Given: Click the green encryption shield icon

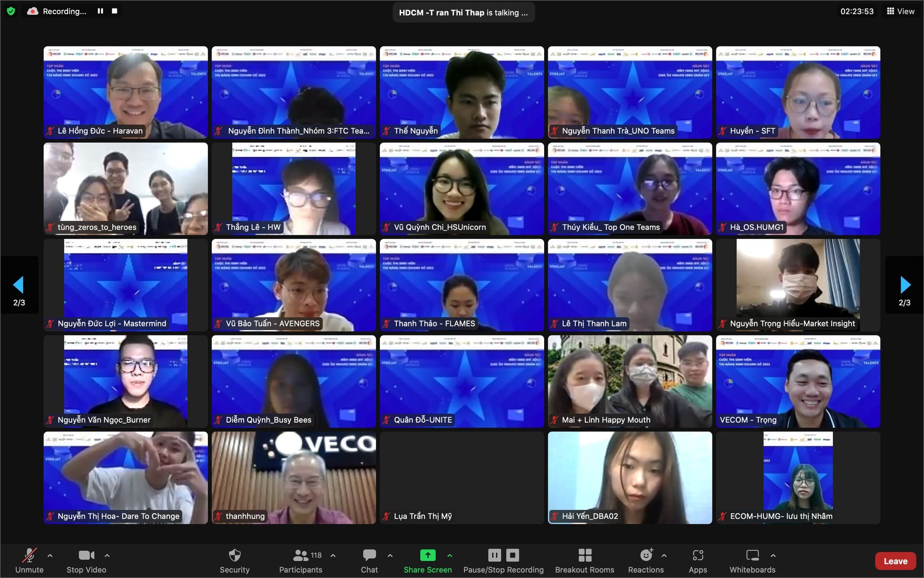Looking at the screenshot, I should pyautogui.click(x=11, y=11).
